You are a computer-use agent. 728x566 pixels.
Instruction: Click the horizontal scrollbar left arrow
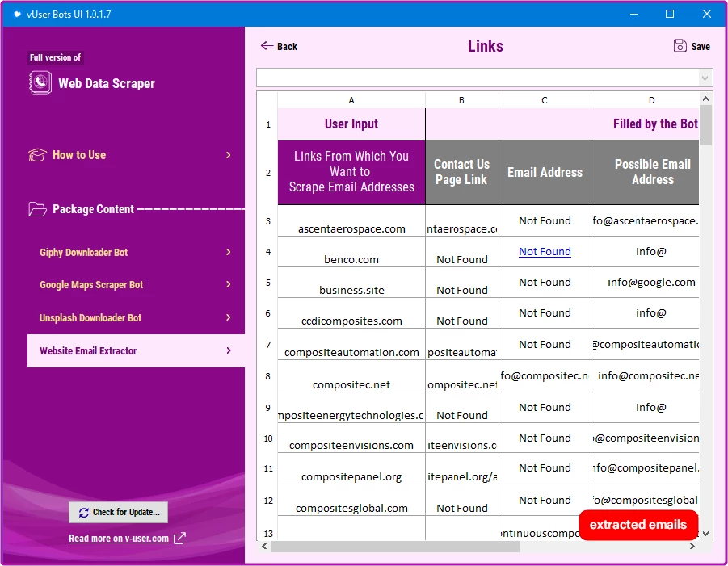point(264,547)
